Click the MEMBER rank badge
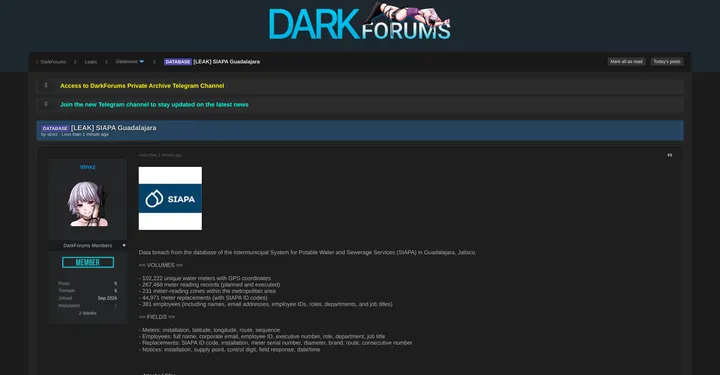 (x=88, y=263)
